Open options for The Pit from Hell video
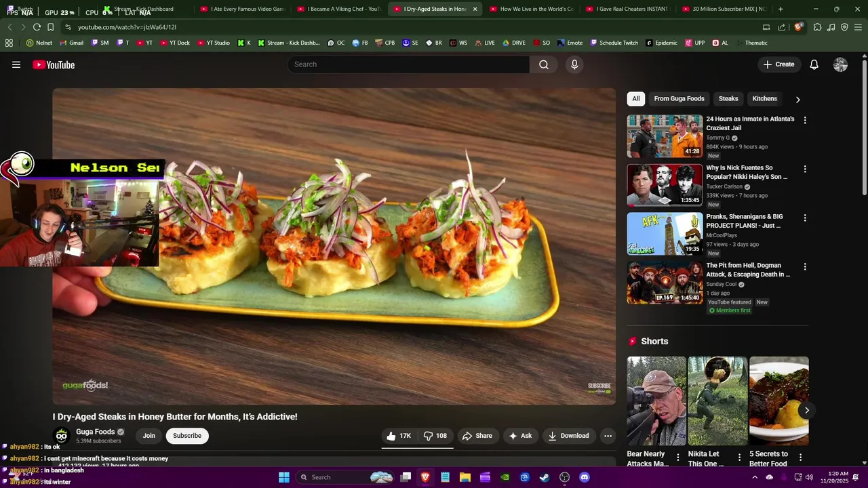The width and height of the screenshot is (868, 488). (x=805, y=266)
